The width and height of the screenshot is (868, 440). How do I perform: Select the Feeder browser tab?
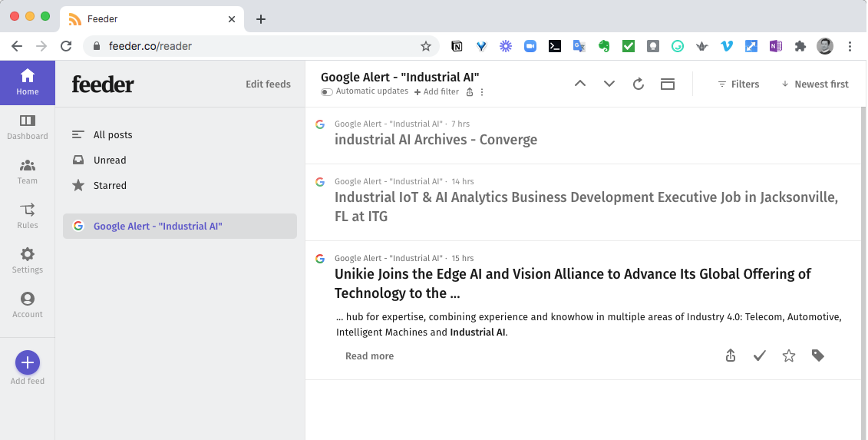click(x=151, y=19)
